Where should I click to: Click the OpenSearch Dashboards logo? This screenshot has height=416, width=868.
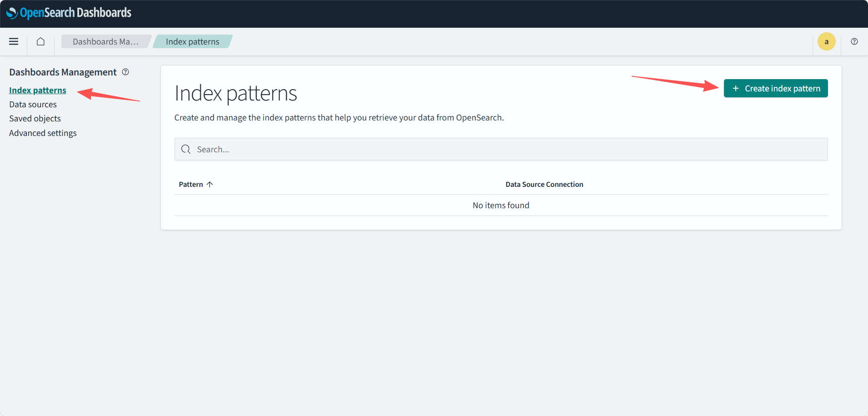(x=69, y=13)
